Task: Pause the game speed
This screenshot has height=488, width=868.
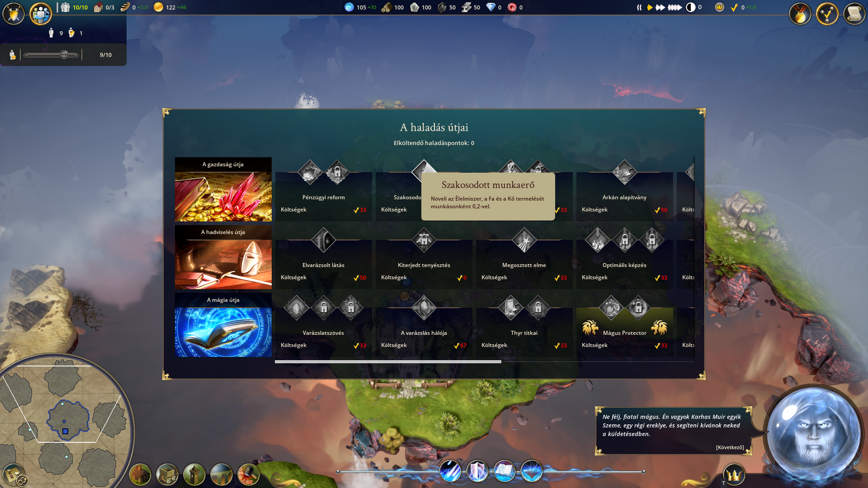Action: pos(639,7)
